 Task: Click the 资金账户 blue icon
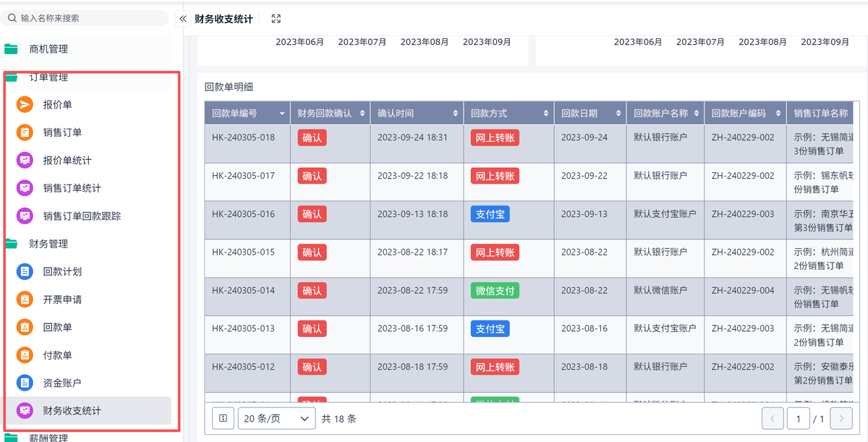click(x=25, y=383)
